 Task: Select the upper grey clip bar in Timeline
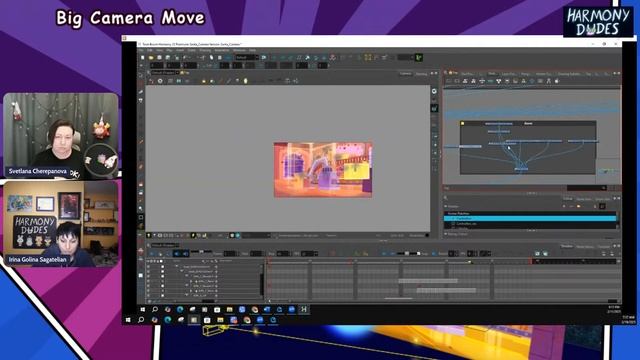(x=428, y=281)
